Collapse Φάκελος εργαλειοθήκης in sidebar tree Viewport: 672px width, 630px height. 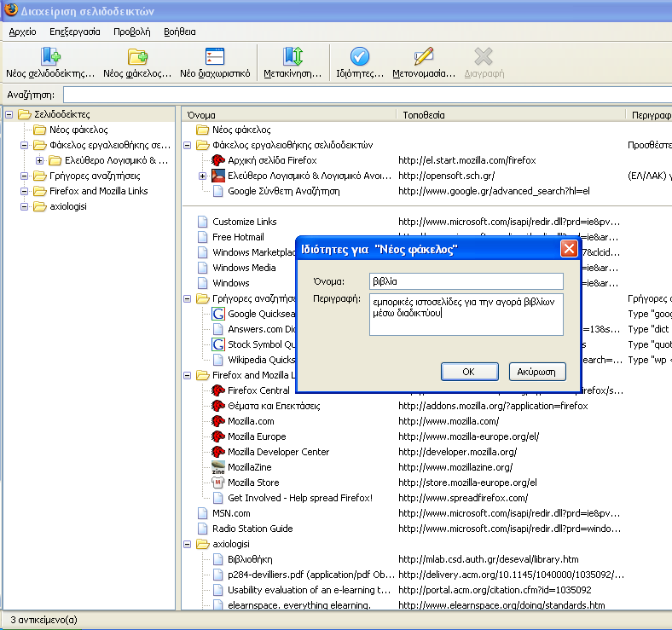(x=25, y=145)
